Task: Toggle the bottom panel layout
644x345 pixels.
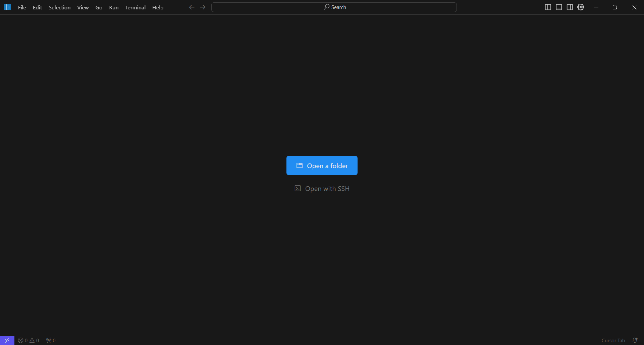Action: point(559,7)
